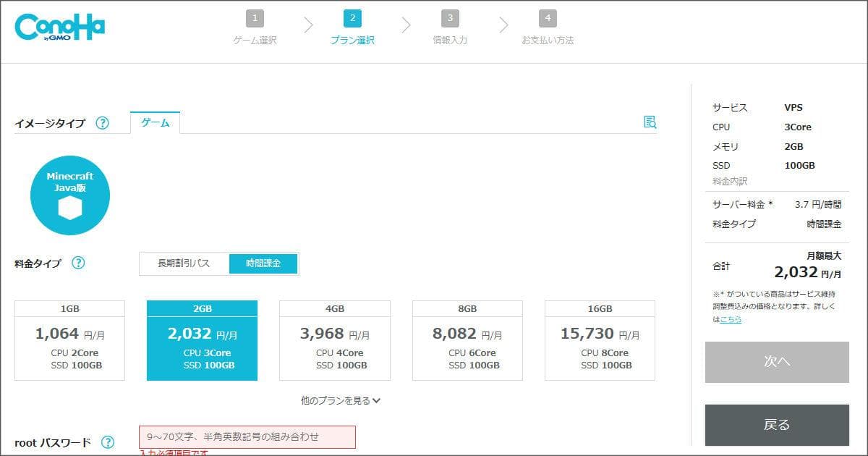868x456 pixels.
Task: Click the 3.7 円/時間 server fee value
Action: pyautogui.click(x=818, y=205)
